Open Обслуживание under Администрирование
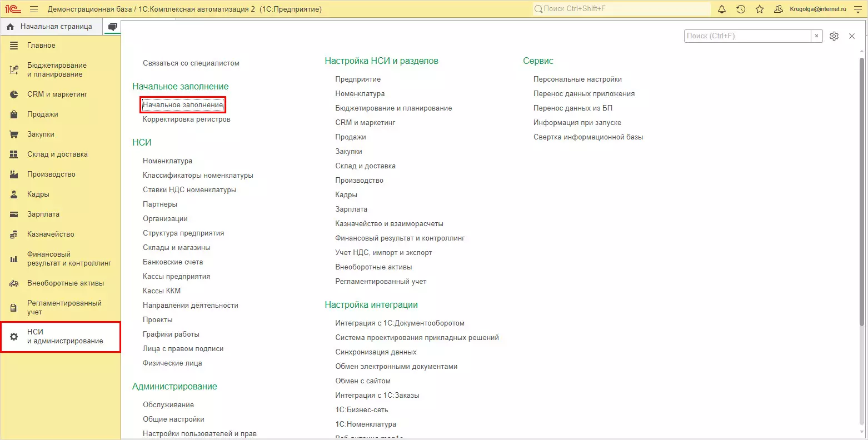The image size is (868, 440). (168, 405)
